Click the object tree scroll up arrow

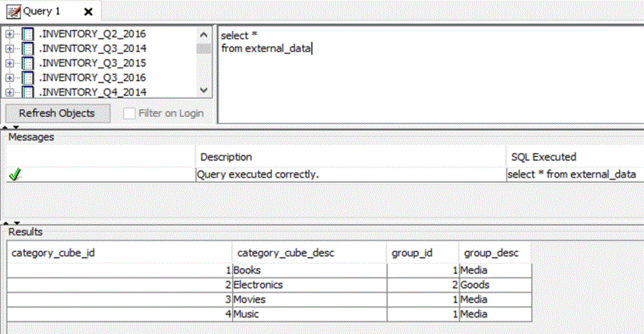coord(204,34)
